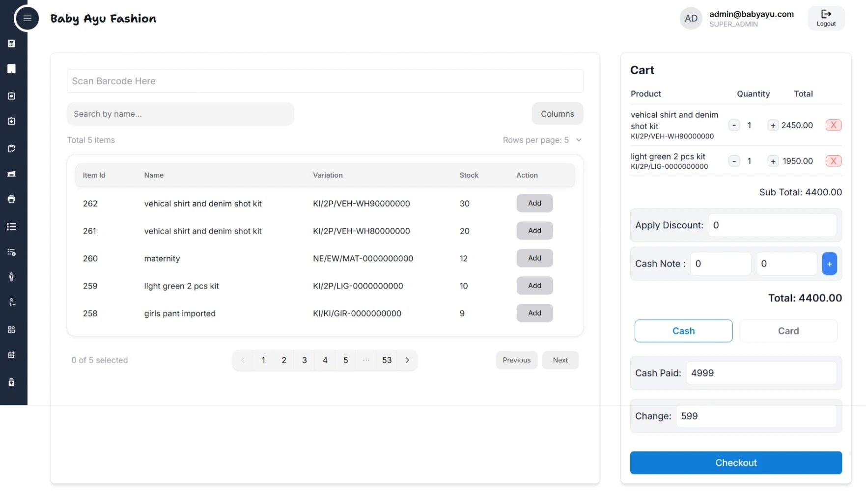Open the add-person icon in the sidebar
This screenshot has width=866, height=504.
coord(11,302)
